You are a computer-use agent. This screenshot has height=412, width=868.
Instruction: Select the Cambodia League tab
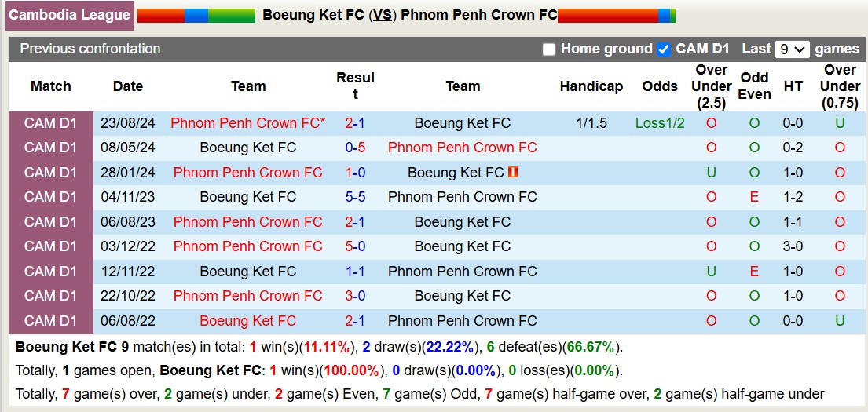[70, 15]
